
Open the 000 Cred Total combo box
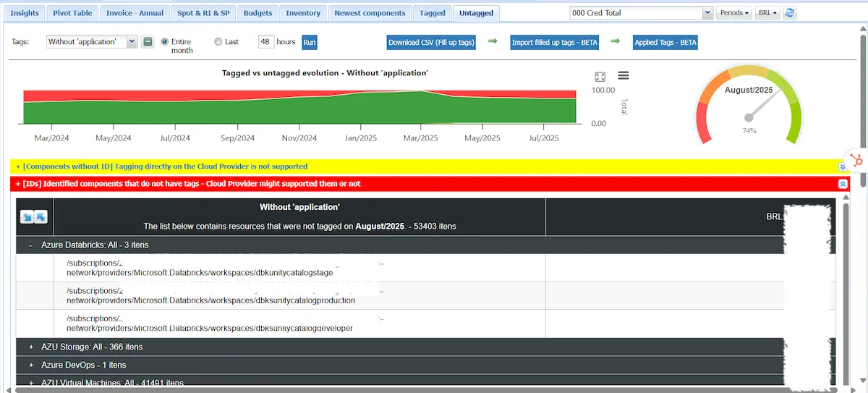click(x=641, y=13)
